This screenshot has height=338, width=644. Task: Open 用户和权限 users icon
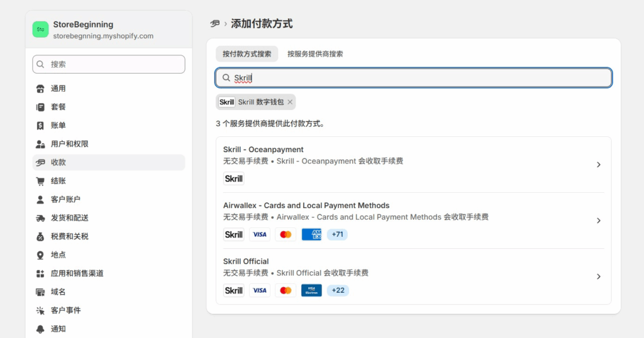pos(41,144)
